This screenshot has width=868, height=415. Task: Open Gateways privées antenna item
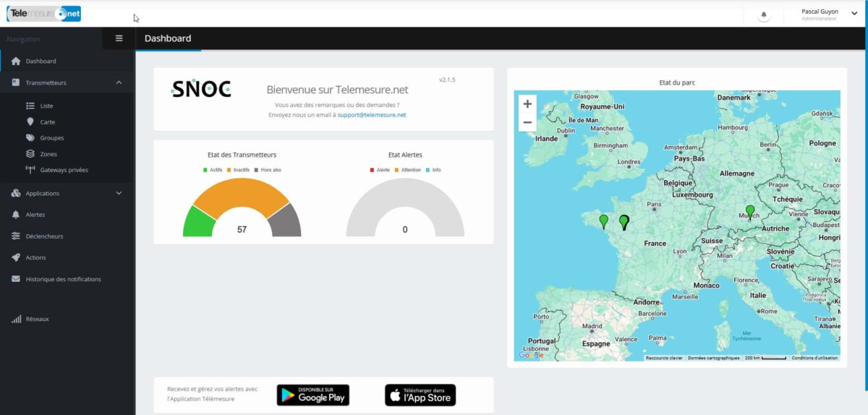[64, 170]
